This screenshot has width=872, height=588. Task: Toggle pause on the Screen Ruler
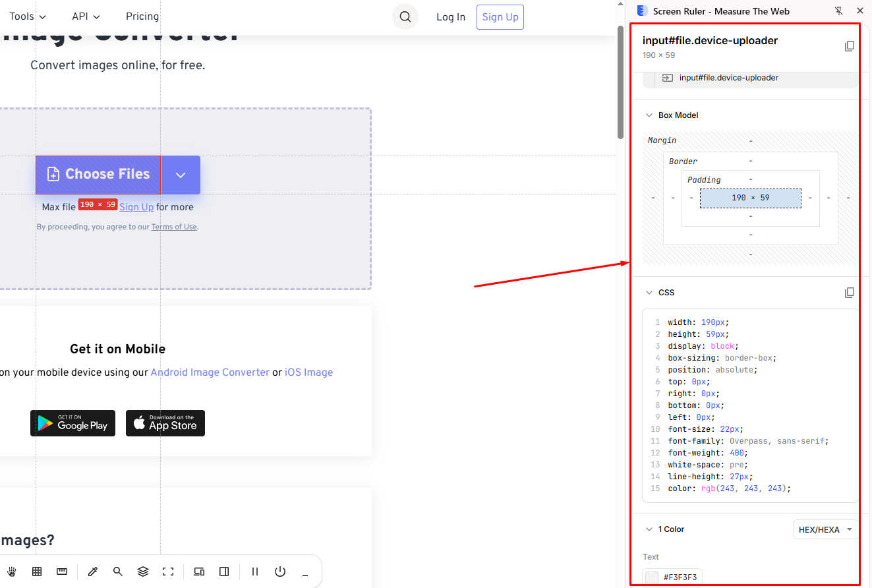[x=255, y=572]
